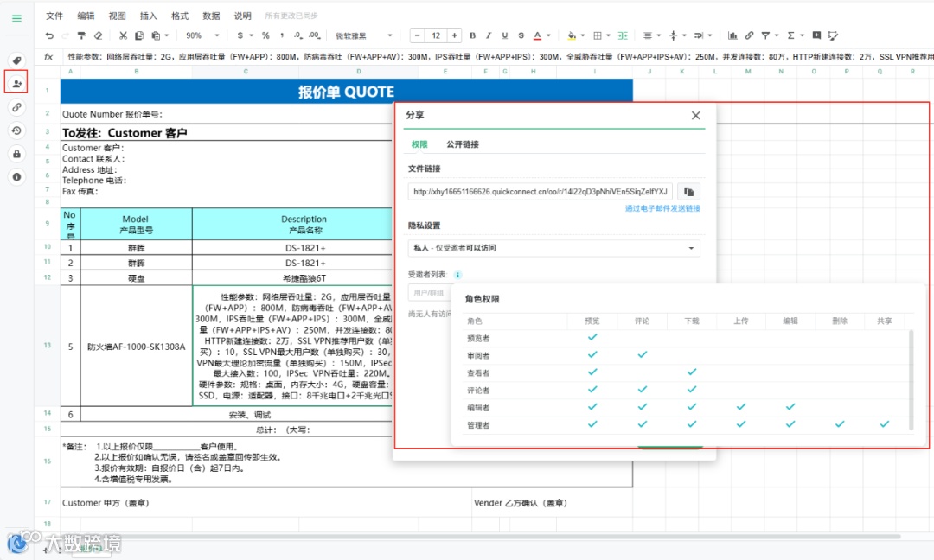This screenshot has height=560, width=934.
Task: Toggle underline formatting
Action: coord(504,35)
